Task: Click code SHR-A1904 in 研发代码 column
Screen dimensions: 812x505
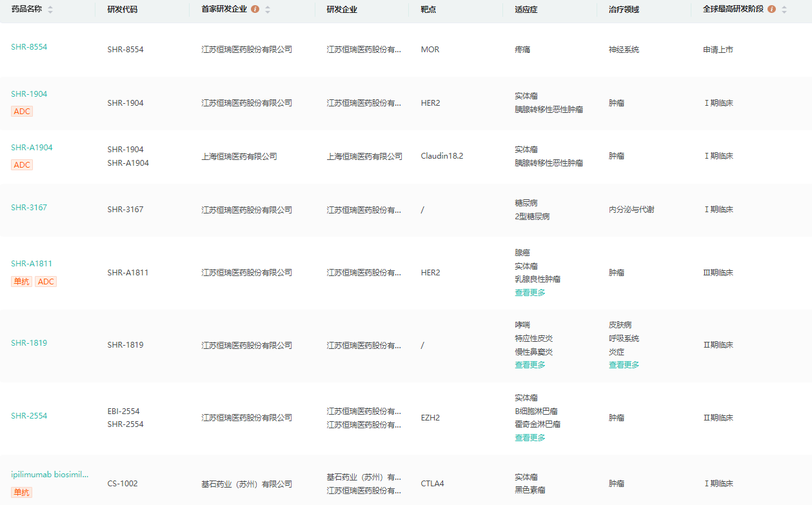Action: (x=128, y=163)
